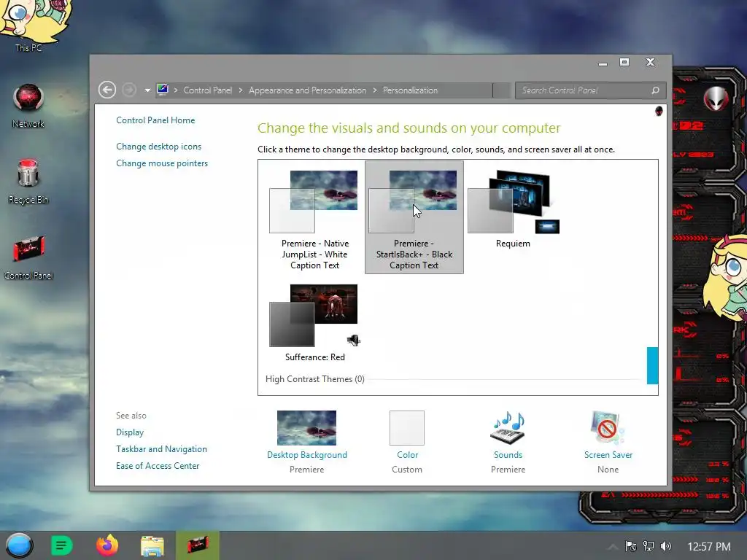Image resolution: width=747 pixels, height=560 pixels.
Task: Open Ease of Access Center link
Action: tap(158, 465)
